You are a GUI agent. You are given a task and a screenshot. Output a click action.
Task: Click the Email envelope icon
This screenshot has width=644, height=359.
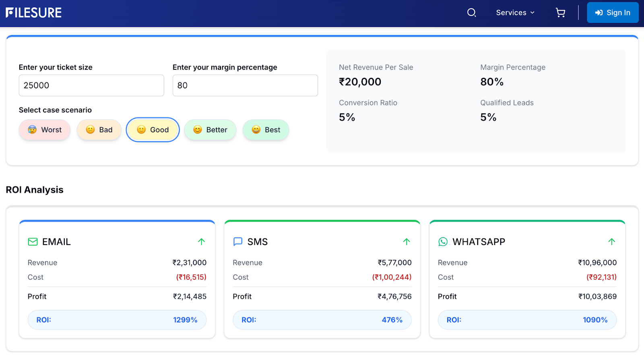coord(33,242)
